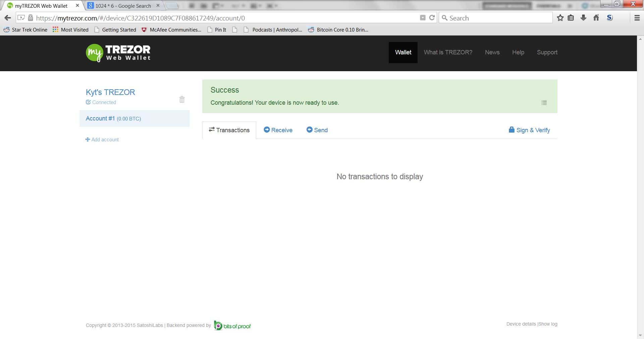Open the Getting Started bookmark

tap(115, 30)
